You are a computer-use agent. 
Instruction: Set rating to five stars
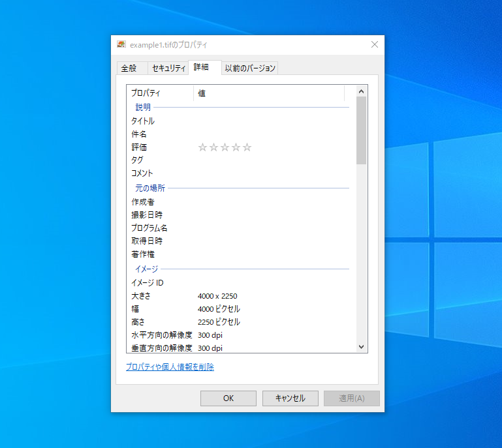[x=247, y=147]
